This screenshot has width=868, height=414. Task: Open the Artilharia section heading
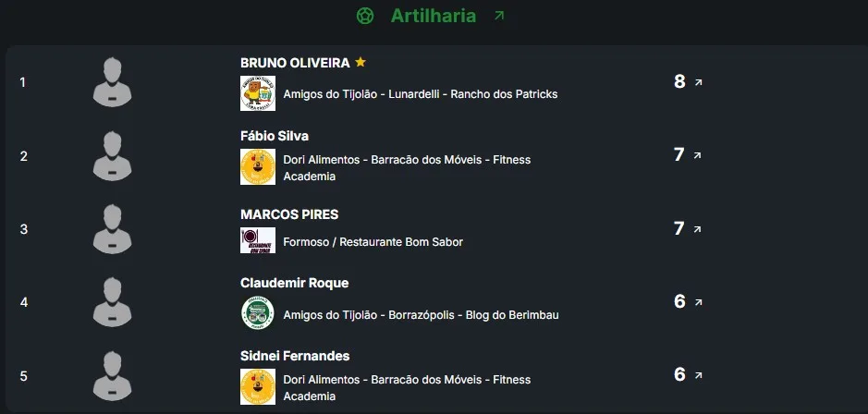pyautogui.click(x=433, y=16)
